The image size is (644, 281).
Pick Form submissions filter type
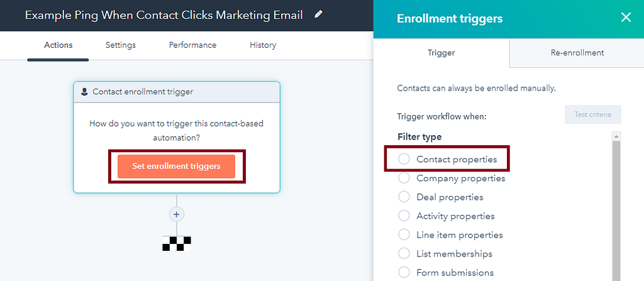pos(446,273)
